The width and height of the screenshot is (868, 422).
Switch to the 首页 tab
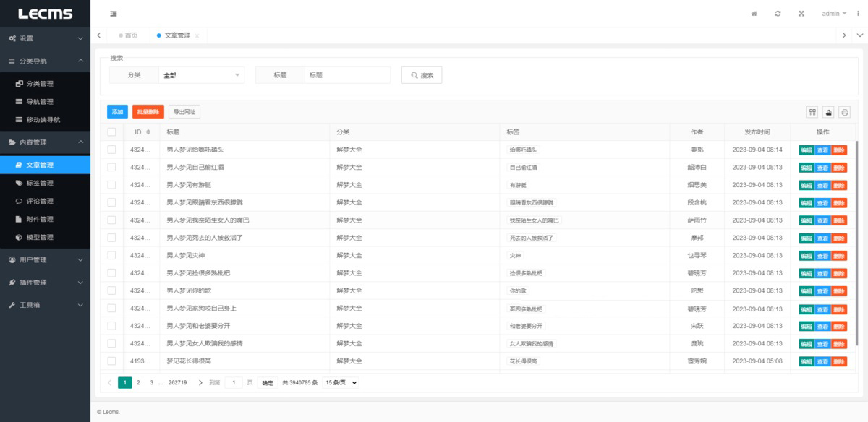(130, 35)
